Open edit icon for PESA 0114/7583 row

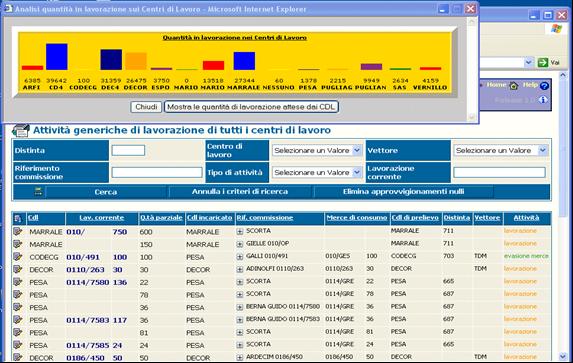(x=18, y=320)
